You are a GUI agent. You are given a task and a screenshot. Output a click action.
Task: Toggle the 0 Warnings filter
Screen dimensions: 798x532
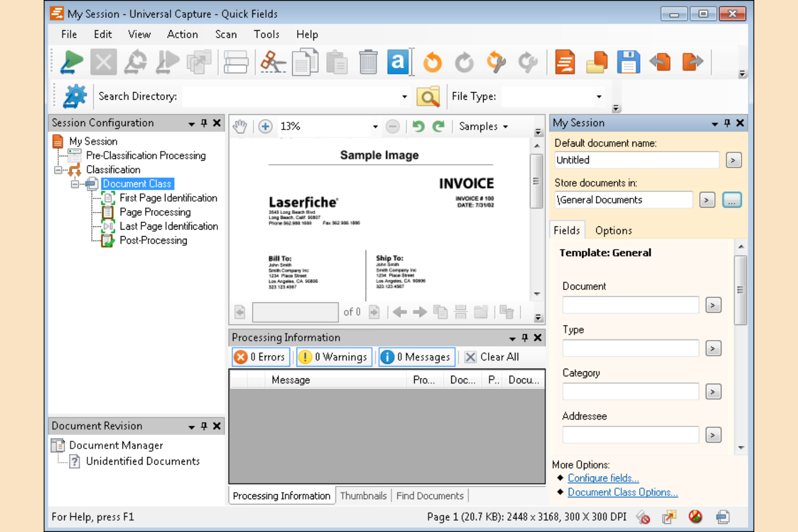point(333,357)
